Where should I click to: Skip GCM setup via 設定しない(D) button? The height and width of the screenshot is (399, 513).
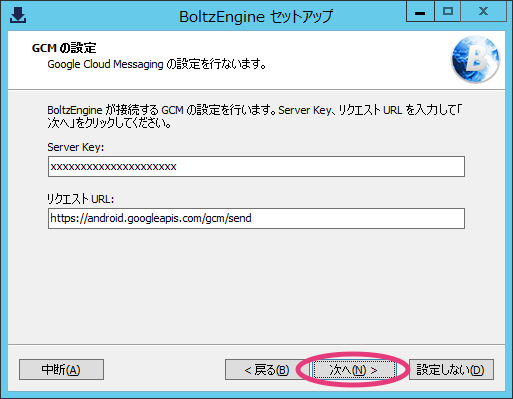[x=451, y=369]
